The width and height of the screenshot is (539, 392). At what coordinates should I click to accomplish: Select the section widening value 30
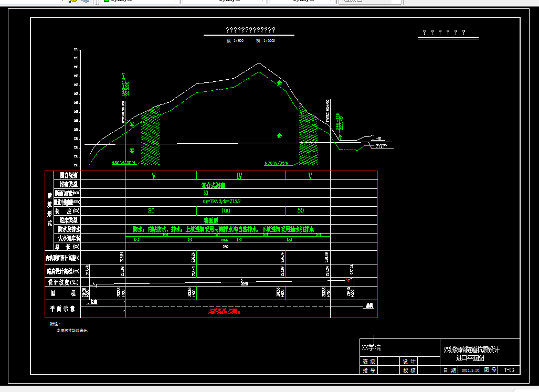[x=206, y=193]
